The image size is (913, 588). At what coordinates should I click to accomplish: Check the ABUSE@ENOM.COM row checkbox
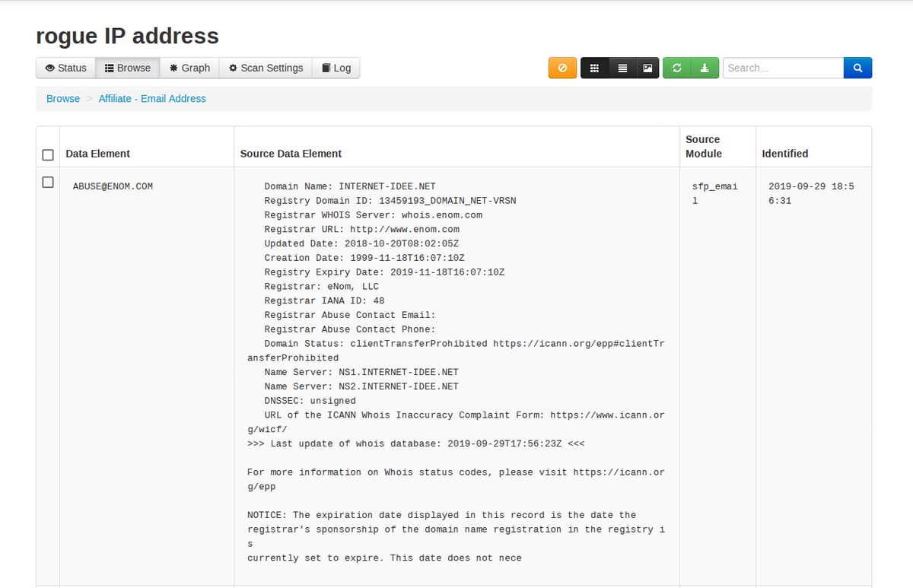pos(48,182)
